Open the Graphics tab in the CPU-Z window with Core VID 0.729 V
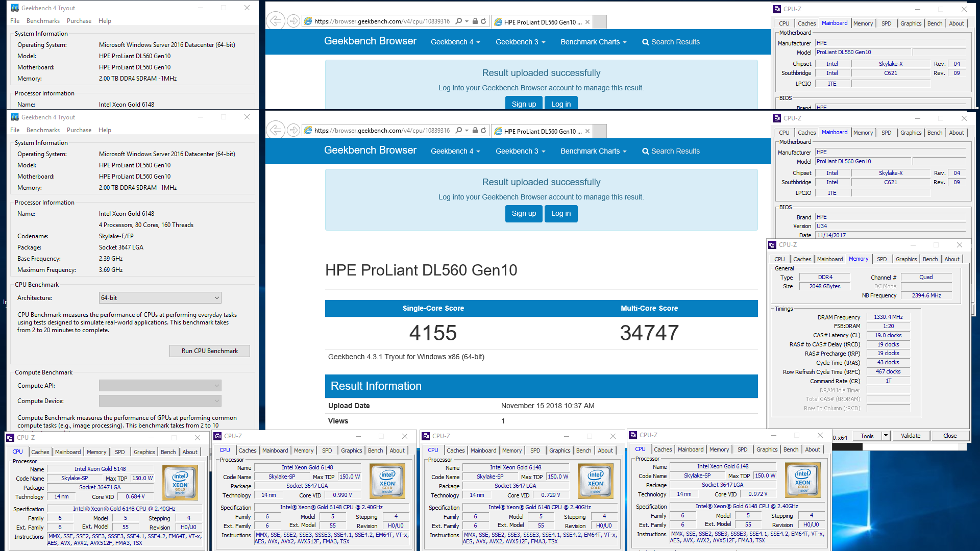Image resolution: width=980 pixels, height=551 pixels. click(559, 450)
